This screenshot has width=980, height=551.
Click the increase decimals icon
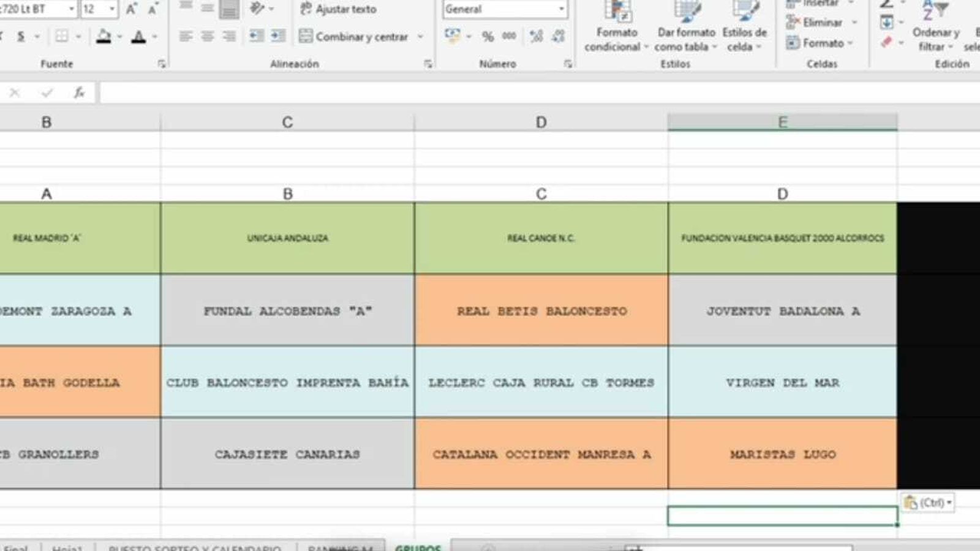click(535, 37)
